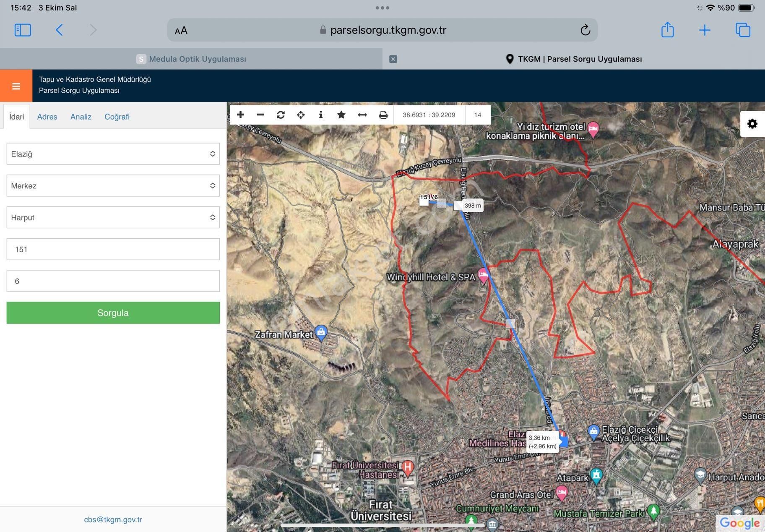The image size is (765, 532).
Task: Print the map view
Action: point(383,115)
